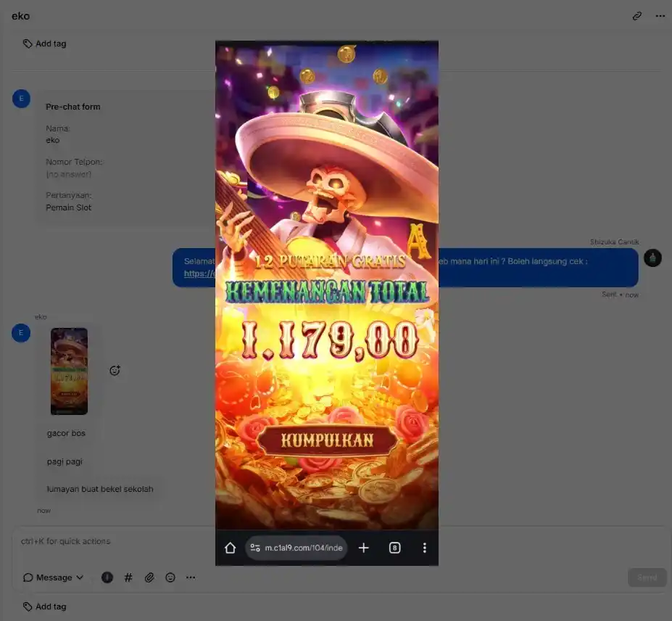The image size is (672, 621).
Task: Click the eko chat title at the top
Action: tap(20, 16)
